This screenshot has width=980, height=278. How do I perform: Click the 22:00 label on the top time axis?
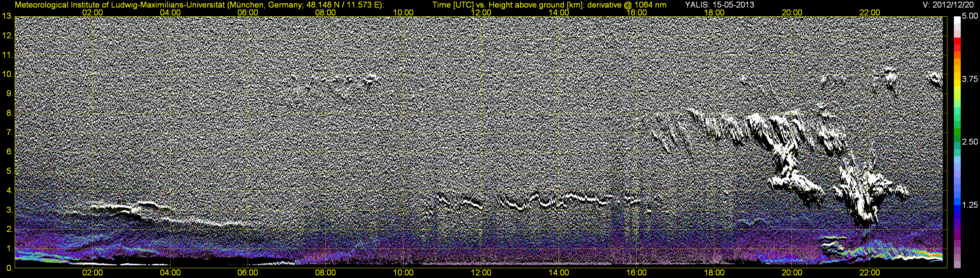point(870,12)
